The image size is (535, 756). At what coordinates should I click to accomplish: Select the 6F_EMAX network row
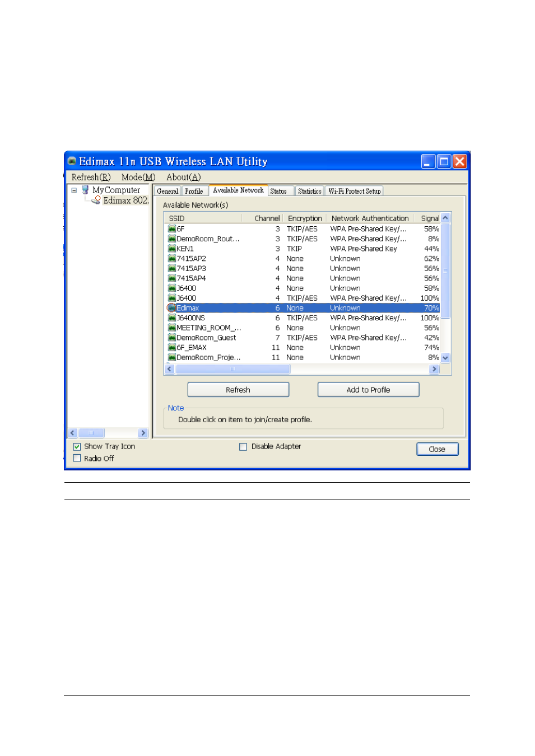(303, 348)
